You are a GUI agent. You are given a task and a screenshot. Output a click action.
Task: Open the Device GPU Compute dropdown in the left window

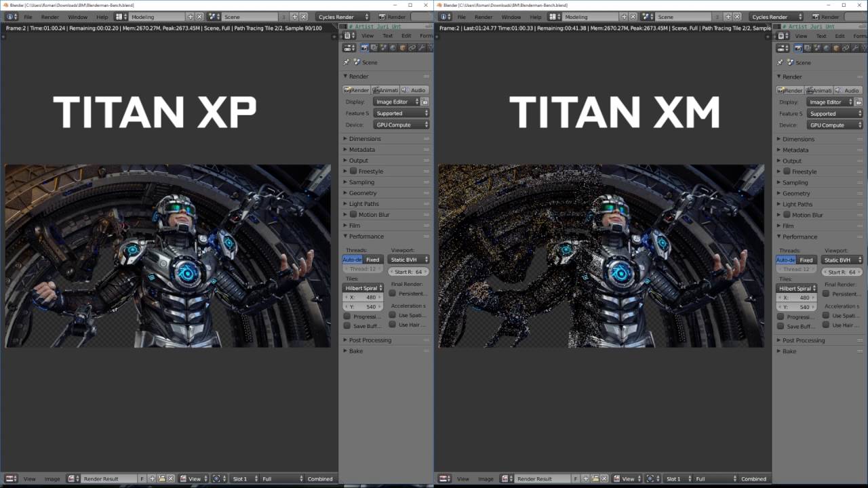401,125
